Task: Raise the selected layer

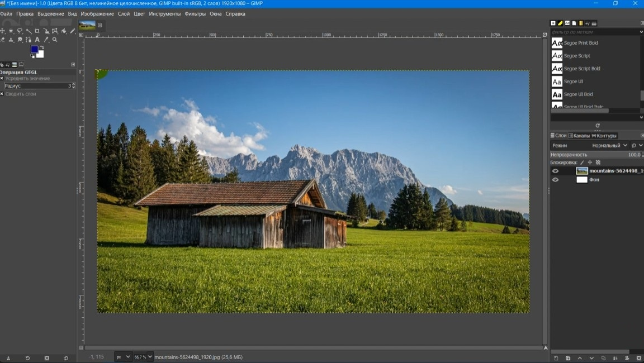Action: click(x=580, y=358)
